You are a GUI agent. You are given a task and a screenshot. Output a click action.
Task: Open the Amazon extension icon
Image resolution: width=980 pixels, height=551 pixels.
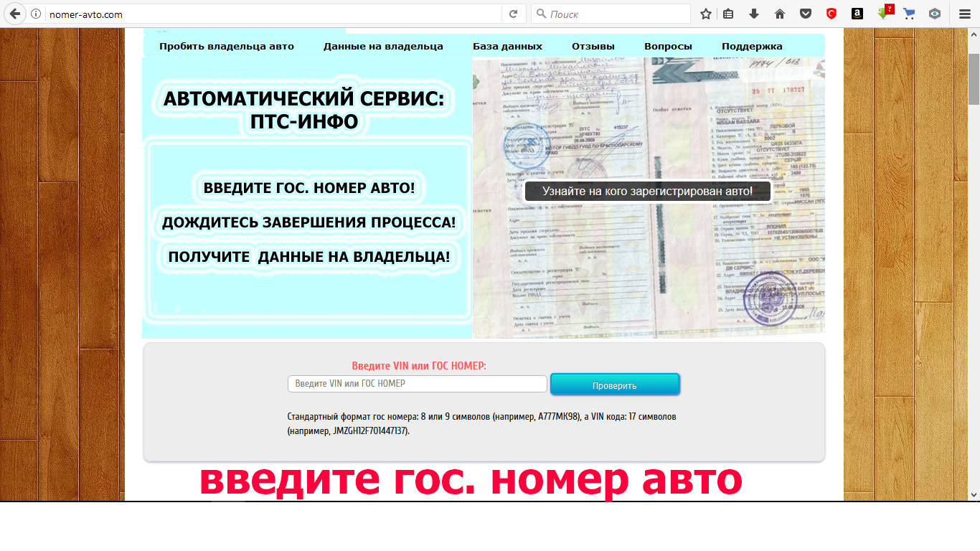(857, 14)
